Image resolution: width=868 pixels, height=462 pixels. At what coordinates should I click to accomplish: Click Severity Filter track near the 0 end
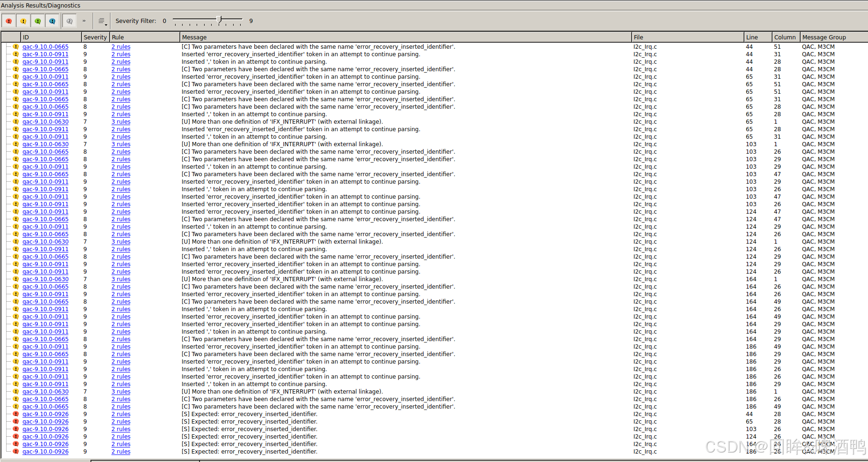176,19
